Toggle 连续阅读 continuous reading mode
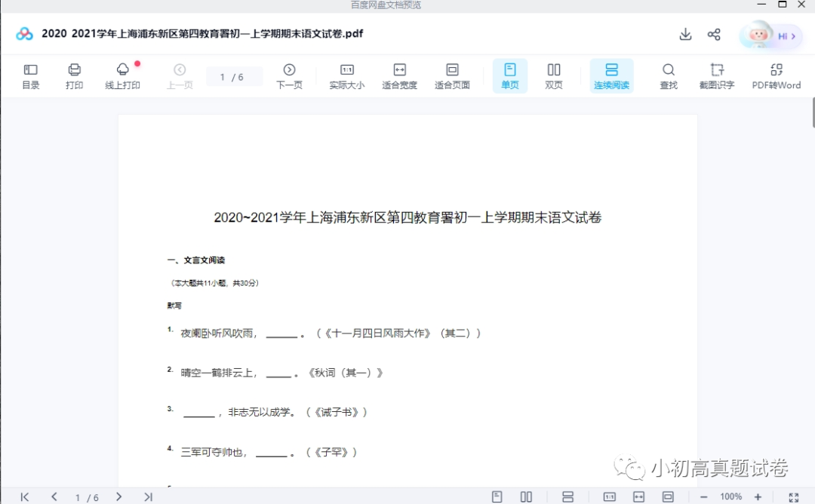815x504 pixels. (x=612, y=76)
